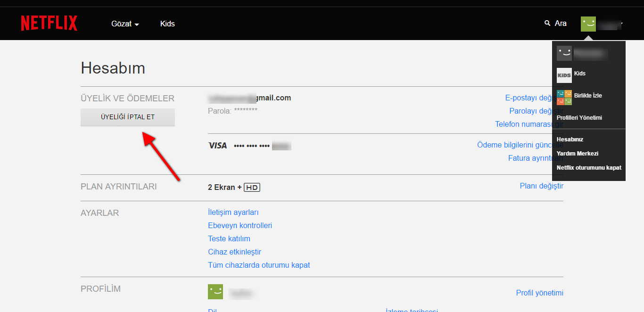Open Fatura ayrıntıları link
Viewport: 644px width, 312px height.
click(530, 158)
